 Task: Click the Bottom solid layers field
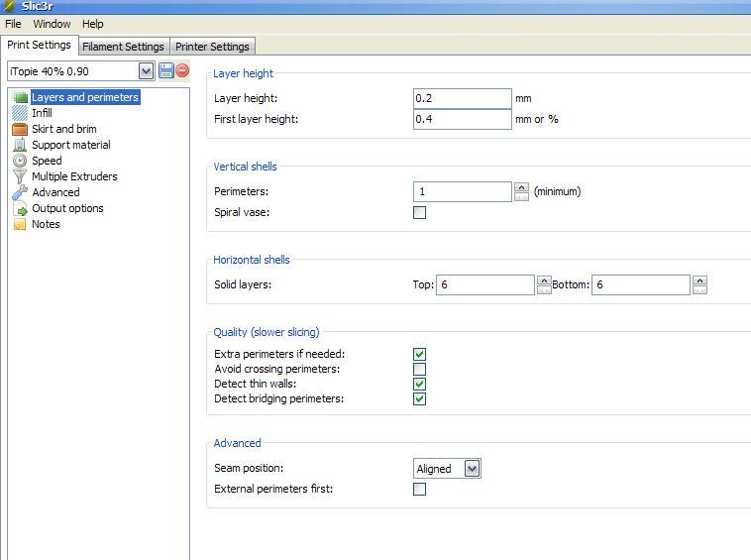641,284
